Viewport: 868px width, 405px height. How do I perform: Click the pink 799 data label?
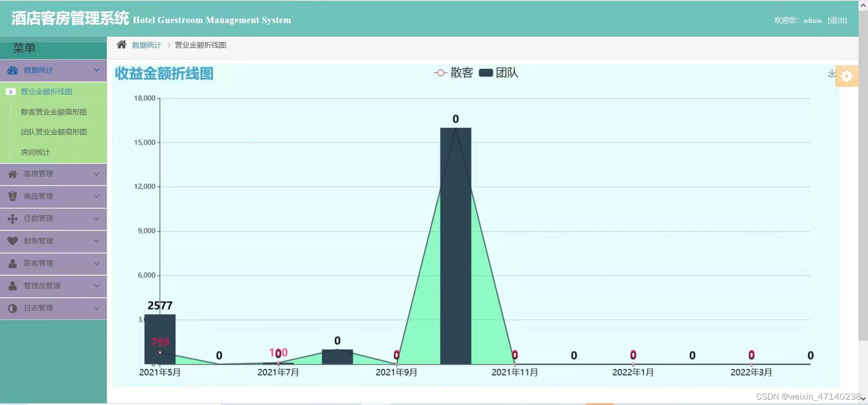160,342
